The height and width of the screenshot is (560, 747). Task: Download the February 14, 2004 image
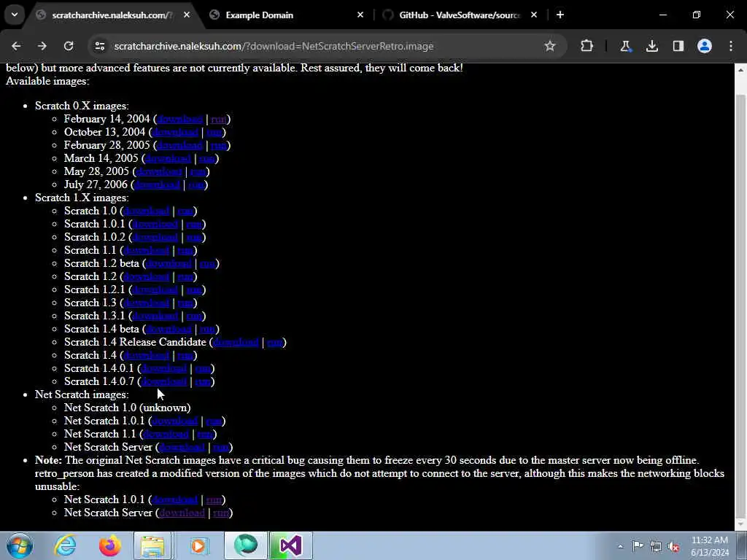pos(180,119)
